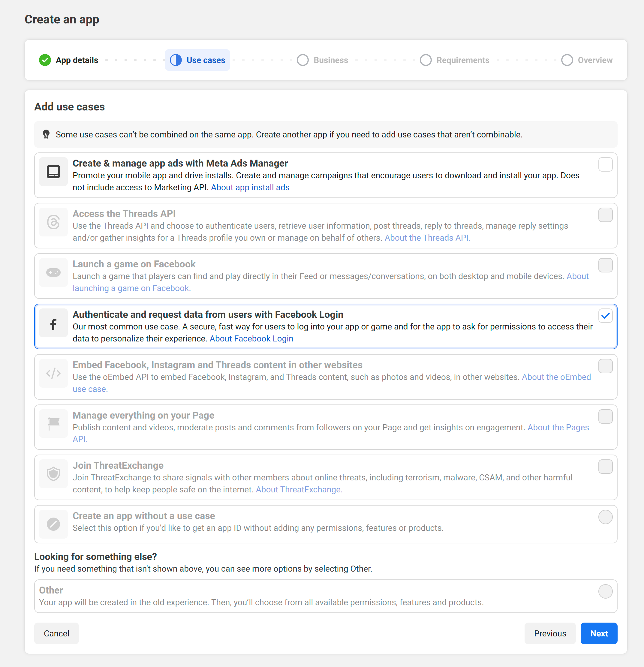Click the green App details checkmark icon
Viewport: 644px width, 667px height.
click(x=45, y=60)
